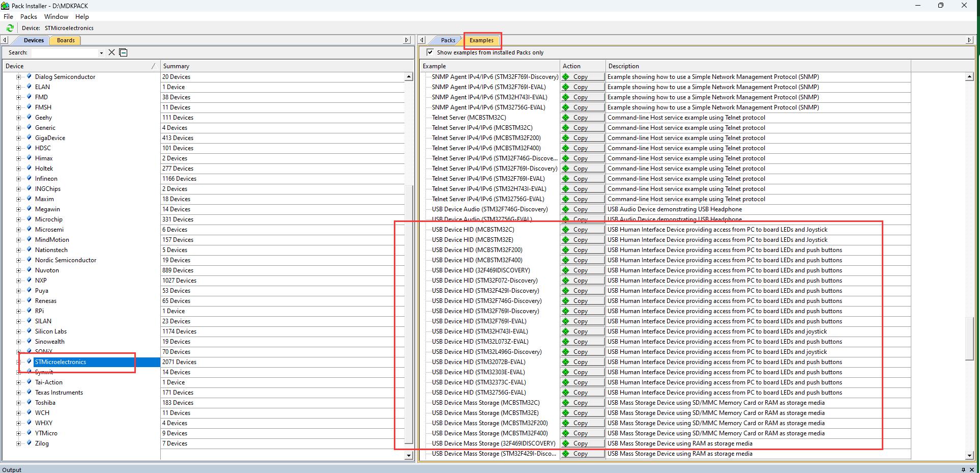Click the vendor icon beside Nuvoton
Screen dimensions: 980x473
pos(29,270)
